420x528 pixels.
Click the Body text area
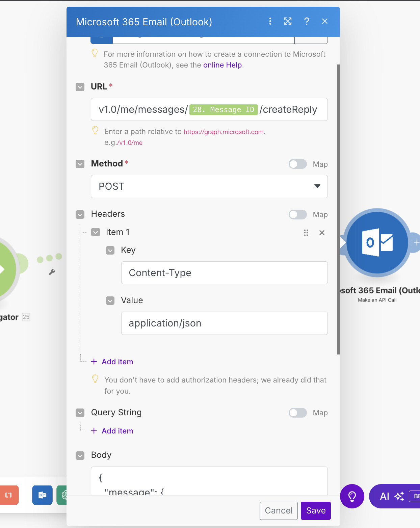pos(209,481)
